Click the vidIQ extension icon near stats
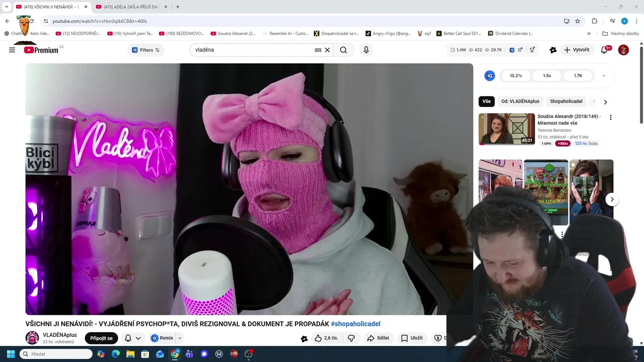The image size is (644, 362). [512, 50]
